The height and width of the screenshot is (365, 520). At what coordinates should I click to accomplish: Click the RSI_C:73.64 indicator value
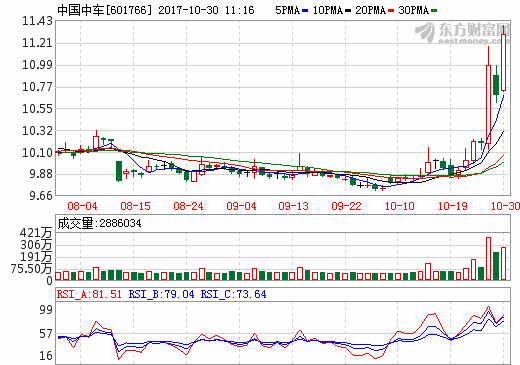[x=233, y=294]
